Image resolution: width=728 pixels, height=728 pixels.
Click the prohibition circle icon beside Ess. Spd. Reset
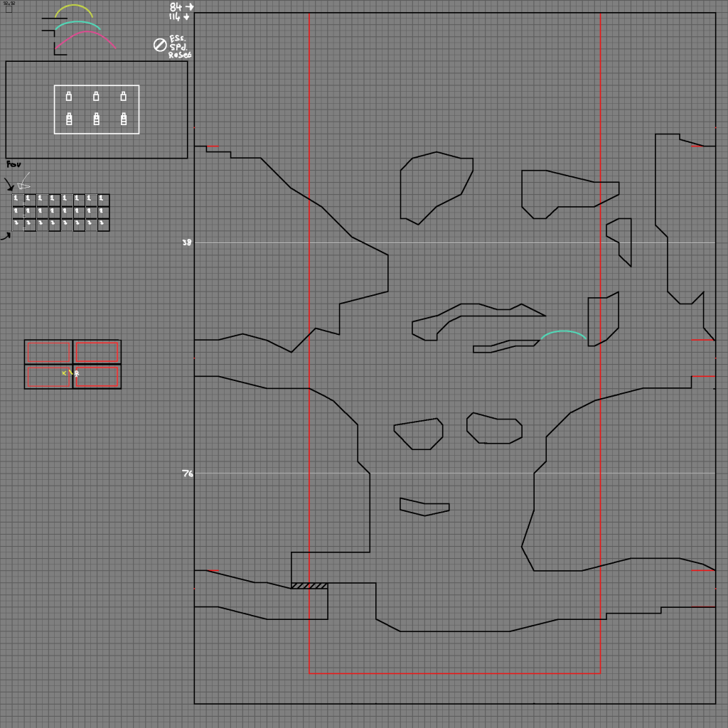pos(160,45)
